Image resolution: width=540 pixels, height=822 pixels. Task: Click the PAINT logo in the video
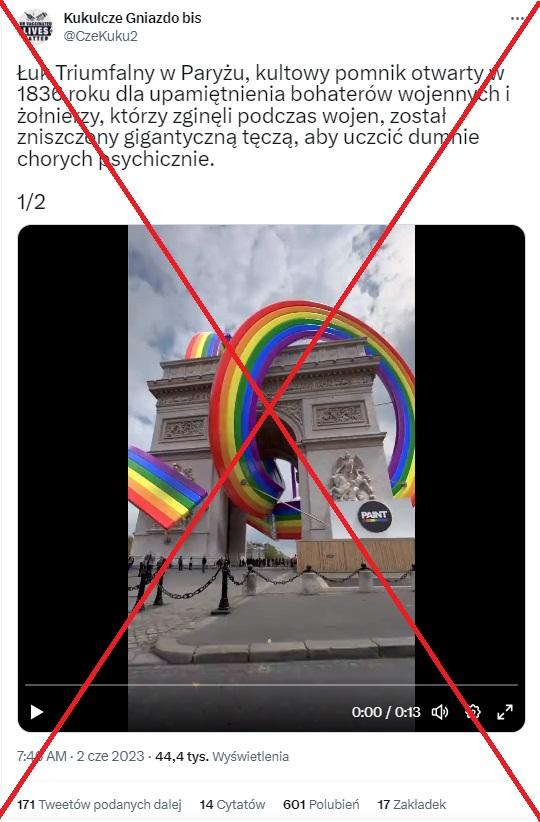coord(375,516)
